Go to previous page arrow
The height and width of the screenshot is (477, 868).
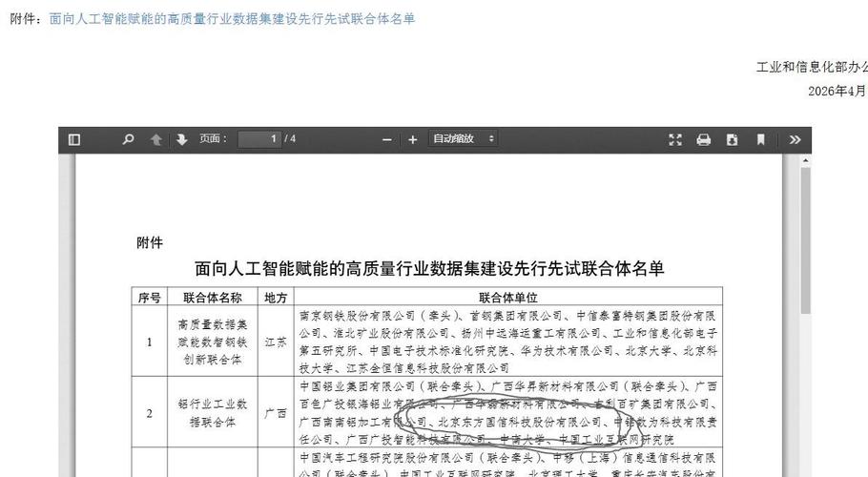pos(156,139)
